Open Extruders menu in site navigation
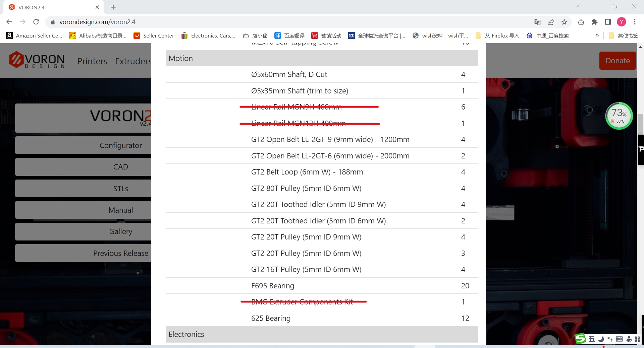644x348 pixels. pyautogui.click(x=133, y=61)
